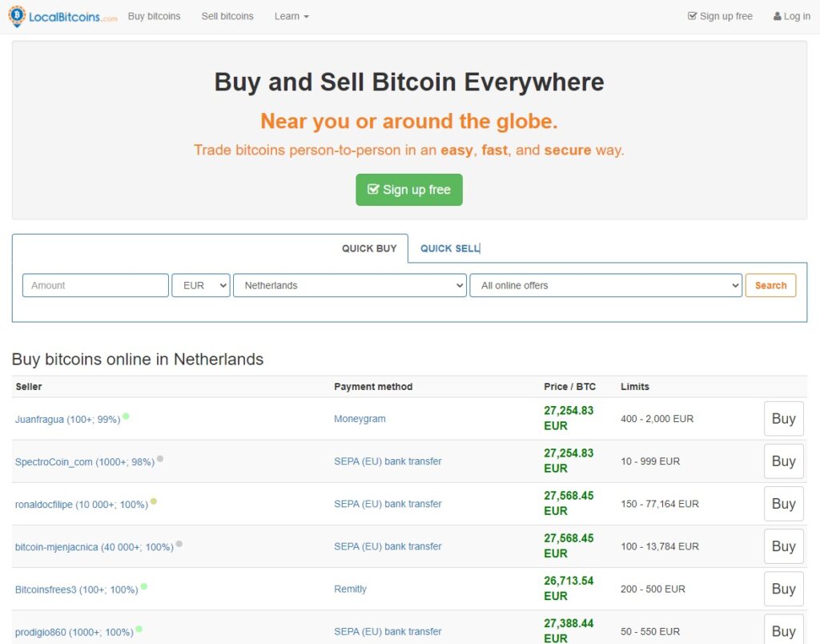
Task: Click Sign up free in the top bar
Action: 720,16
